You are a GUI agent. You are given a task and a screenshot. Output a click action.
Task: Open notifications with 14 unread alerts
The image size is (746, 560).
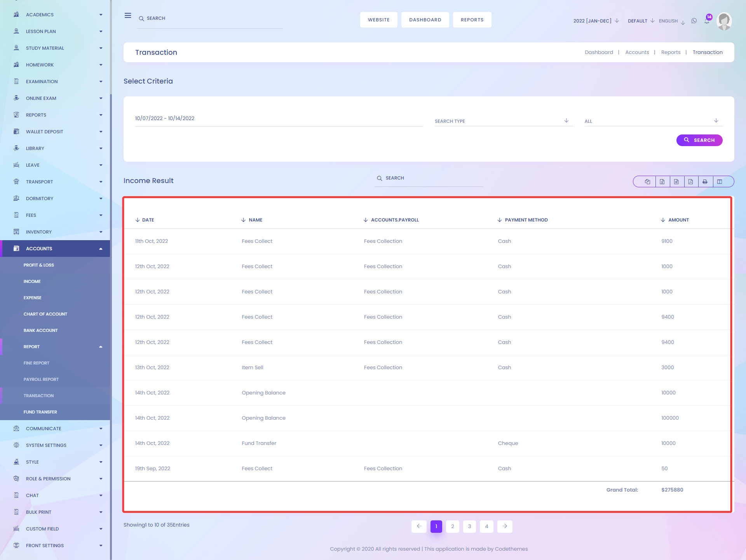click(x=707, y=21)
